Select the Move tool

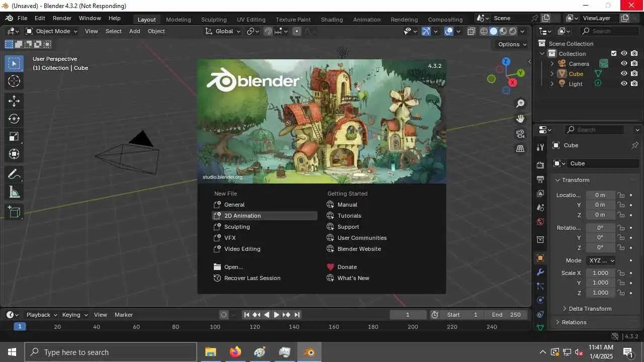click(14, 101)
